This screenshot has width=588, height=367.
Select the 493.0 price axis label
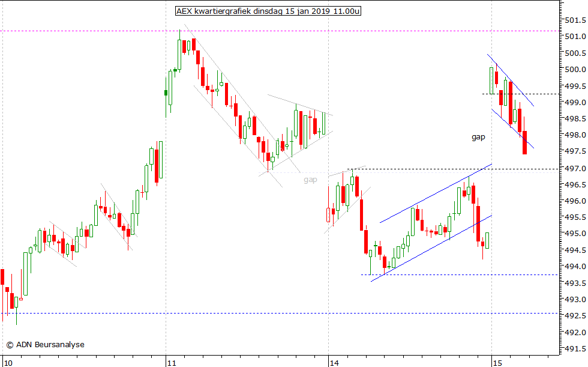[575, 300]
